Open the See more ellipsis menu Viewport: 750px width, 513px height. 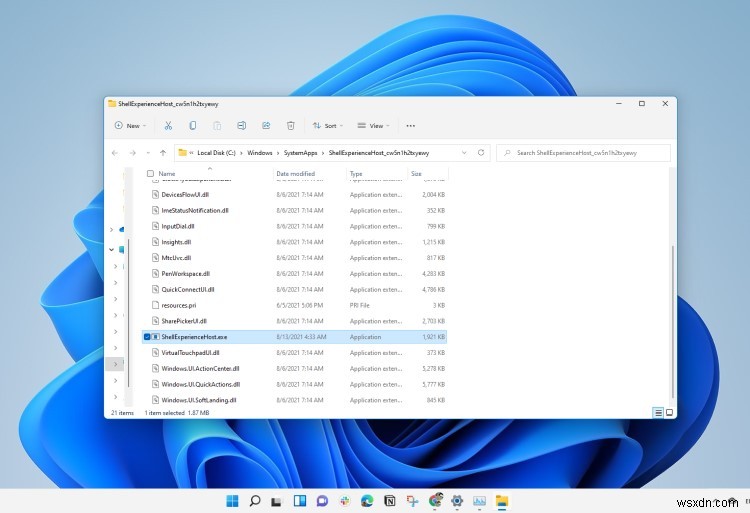(410, 126)
